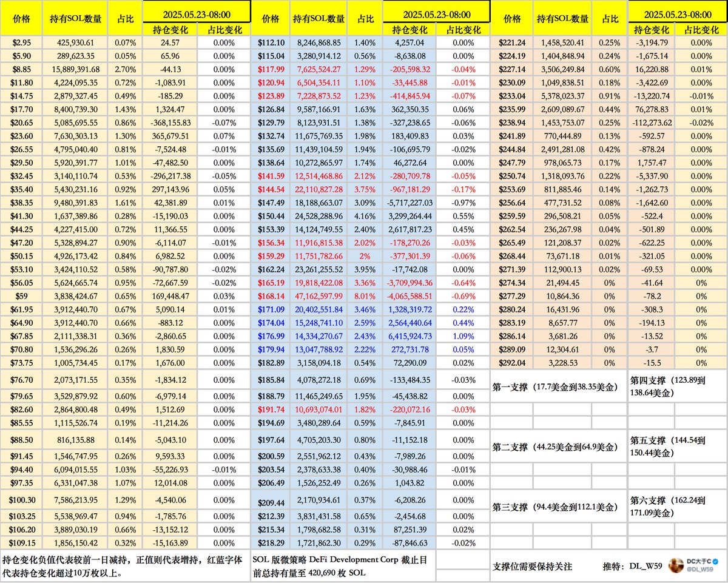
Task: Click the red $191.74 price cell
Action: (x=271, y=409)
